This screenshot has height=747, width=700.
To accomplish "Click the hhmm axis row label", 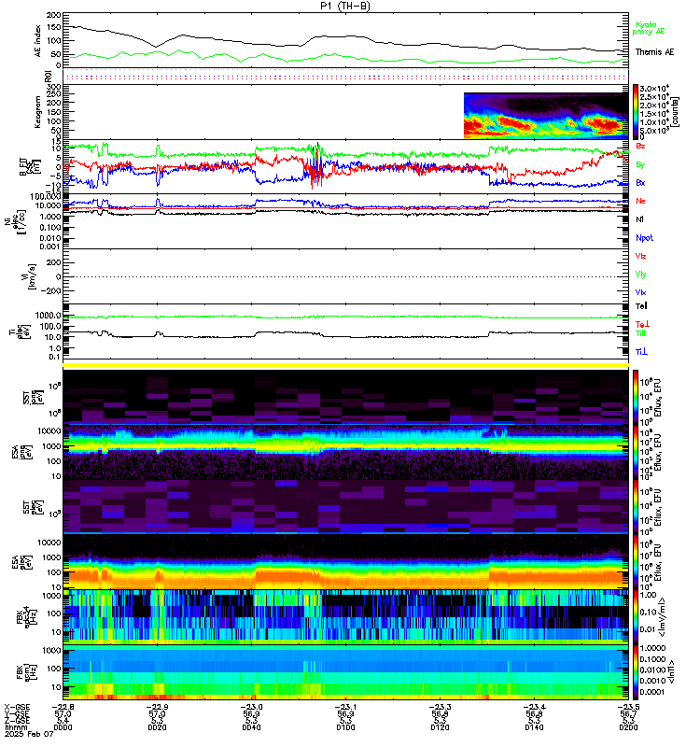I will tap(15, 727).
